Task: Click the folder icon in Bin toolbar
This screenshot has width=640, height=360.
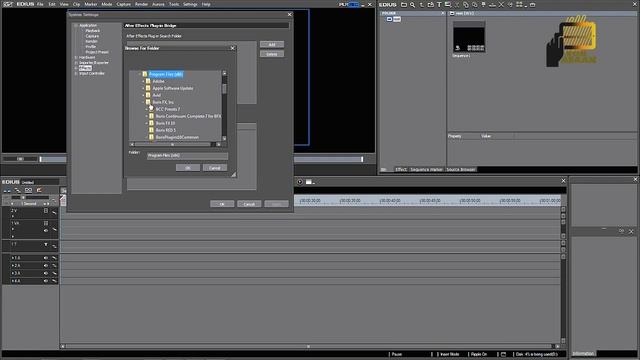Action: [404, 4]
